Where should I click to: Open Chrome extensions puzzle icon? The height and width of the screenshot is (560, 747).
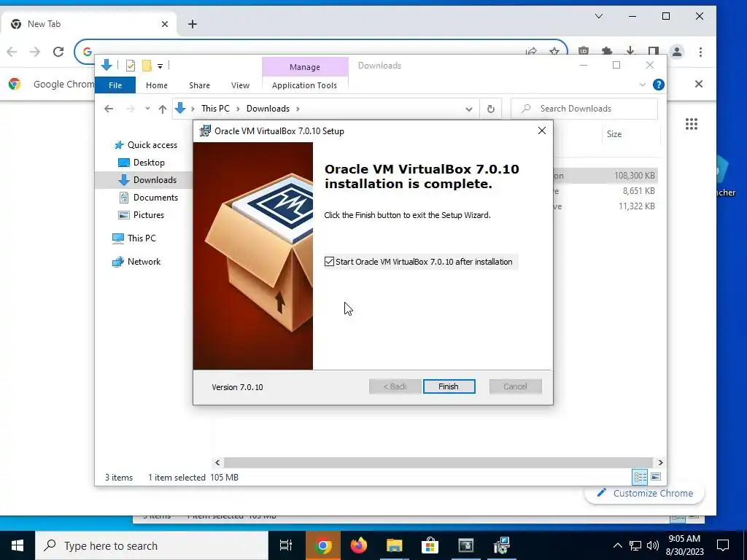pos(607,51)
